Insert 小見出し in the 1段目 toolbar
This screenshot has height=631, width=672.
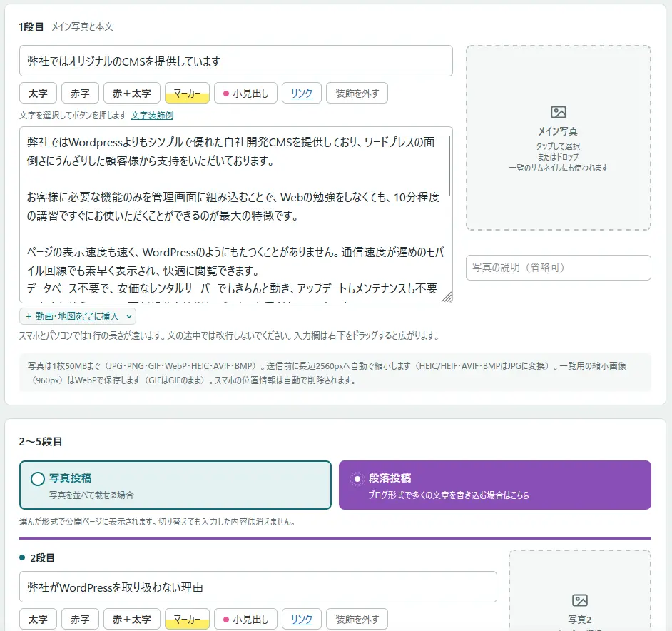[x=245, y=93]
